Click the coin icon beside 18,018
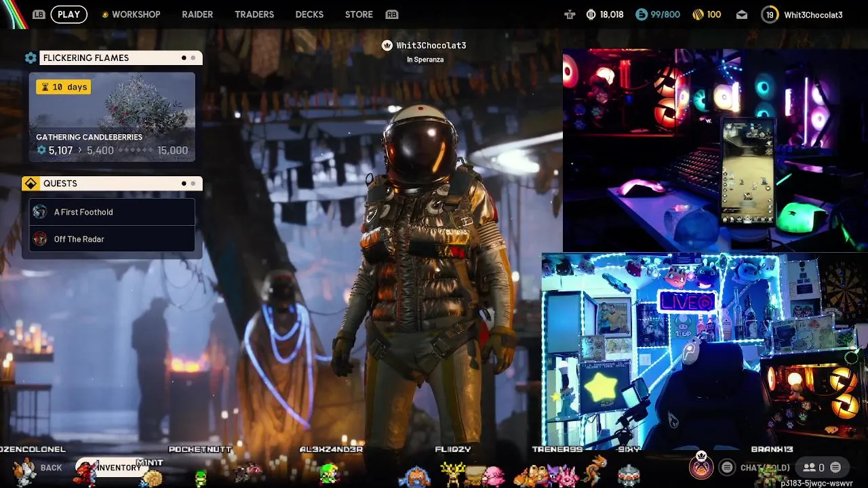This screenshot has height=488, width=868. tap(591, 14)
